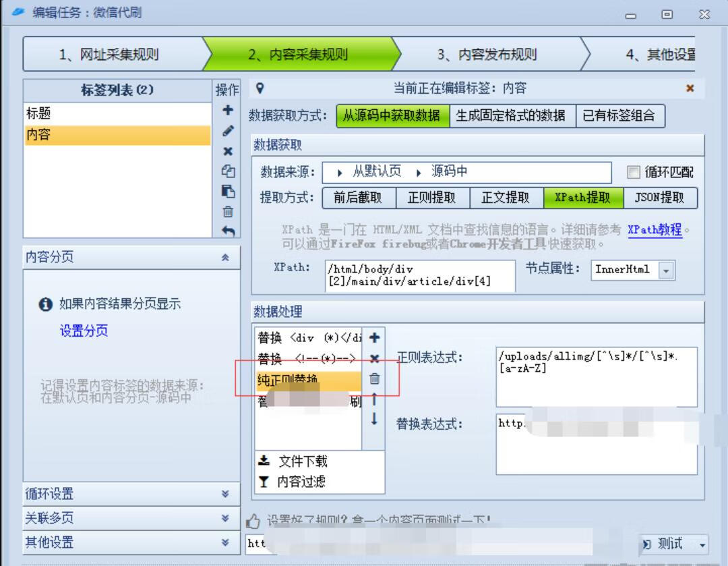The image size is (728, 566).
Task: Click into the 正则表达式 text box
Action: click(597, 377)
